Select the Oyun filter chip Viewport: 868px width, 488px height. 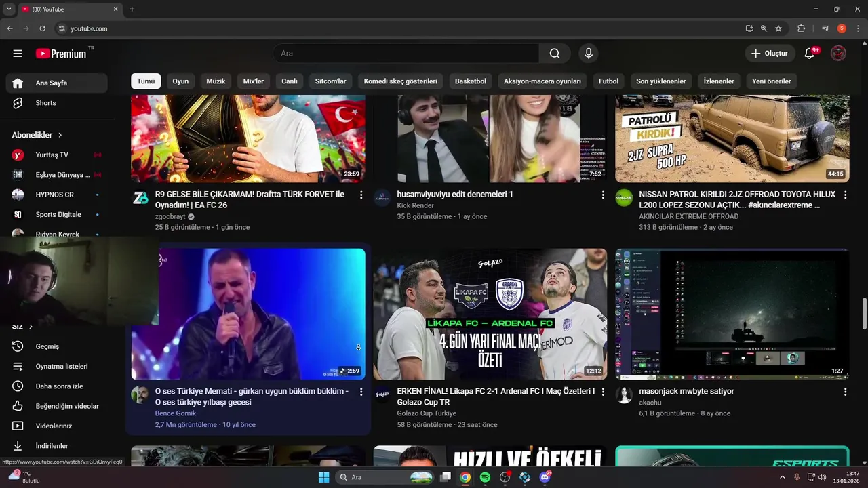(180, 81)
